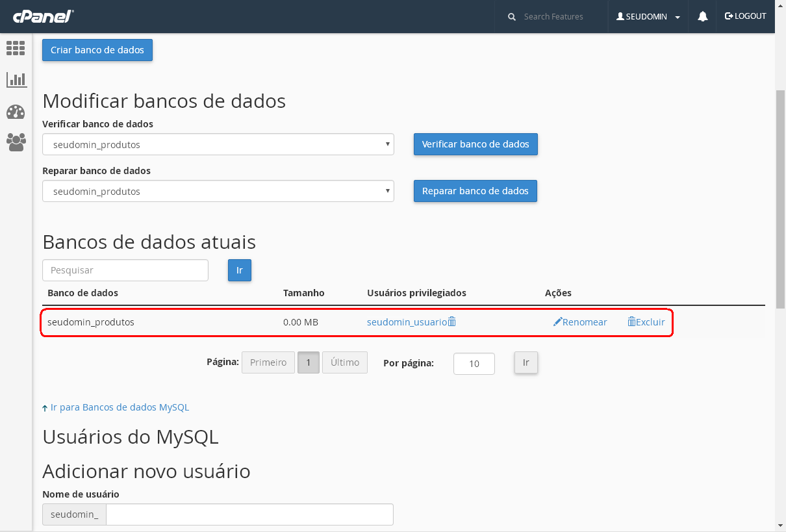Select page 1 button
Screen dimensions: 786x532
(309, 362)
